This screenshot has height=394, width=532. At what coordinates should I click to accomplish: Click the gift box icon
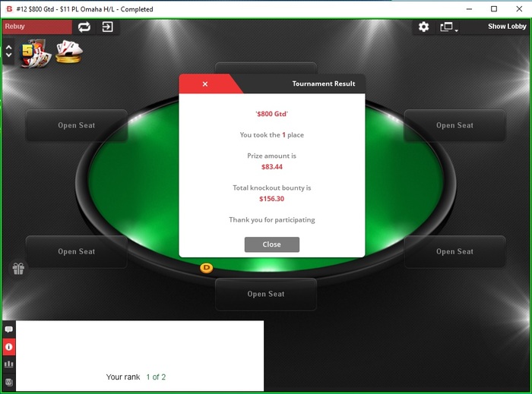click(18, 269)
